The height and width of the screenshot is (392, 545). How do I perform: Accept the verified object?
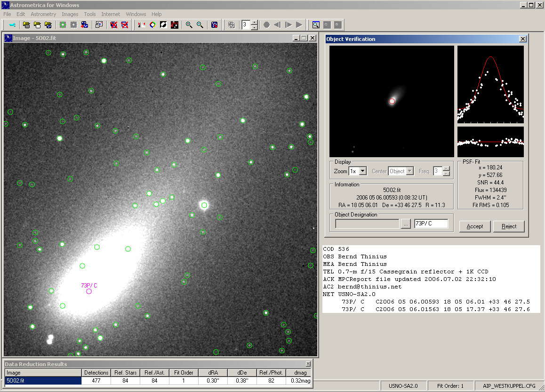[474, 226]
